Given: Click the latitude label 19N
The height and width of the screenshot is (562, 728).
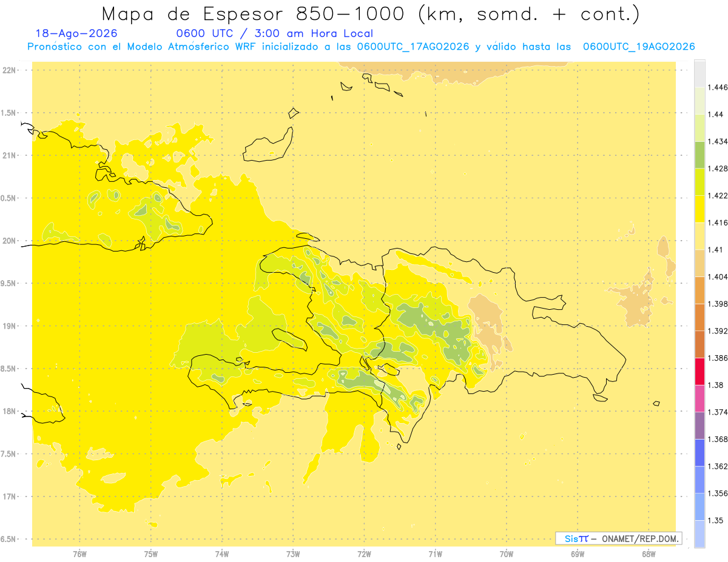Looking at the screenshot, I should (x=8, y=326).
